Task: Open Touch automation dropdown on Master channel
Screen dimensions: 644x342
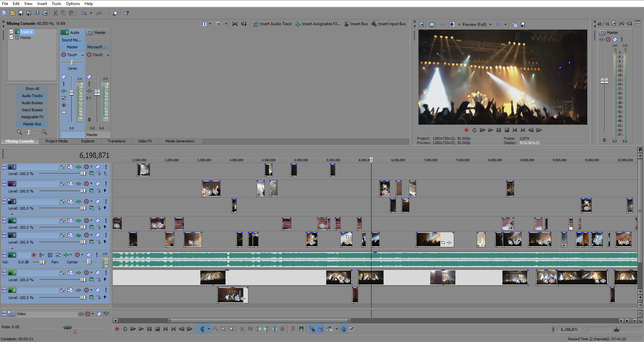Action: (108, 55)
